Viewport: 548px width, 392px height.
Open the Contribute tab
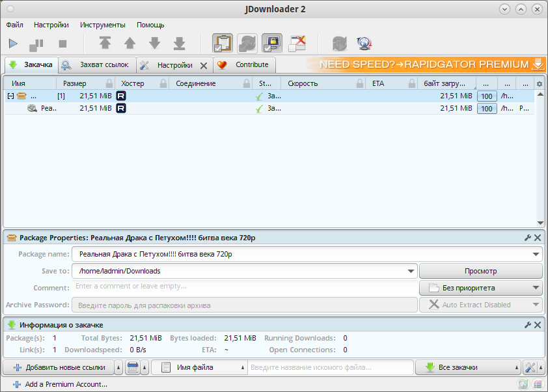pyautogui.click(x=244, y=64)
